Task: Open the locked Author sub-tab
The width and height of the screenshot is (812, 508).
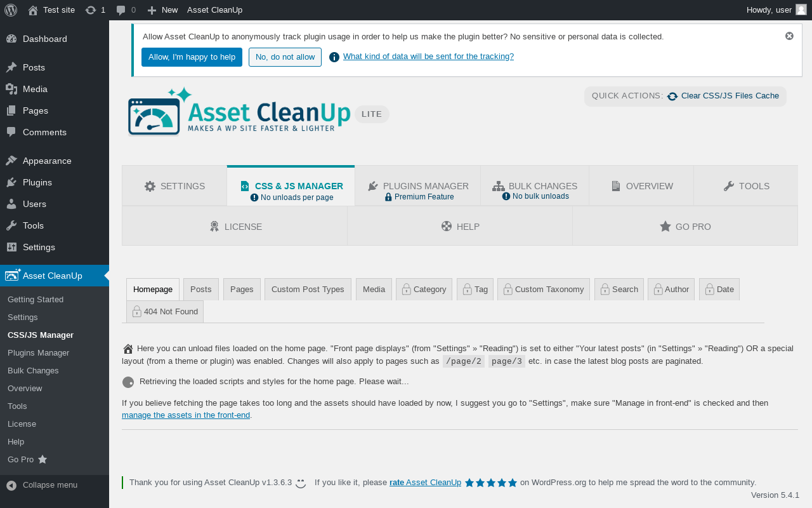Action: click(x=671, y=289)
